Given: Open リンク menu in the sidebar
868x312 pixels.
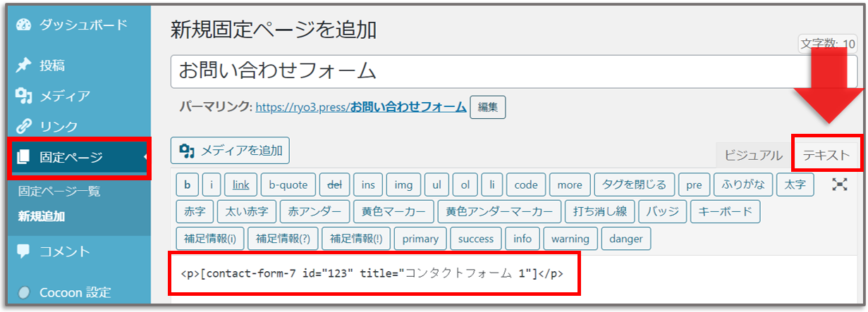Looking at the screenshot, I should coord(59,127).
